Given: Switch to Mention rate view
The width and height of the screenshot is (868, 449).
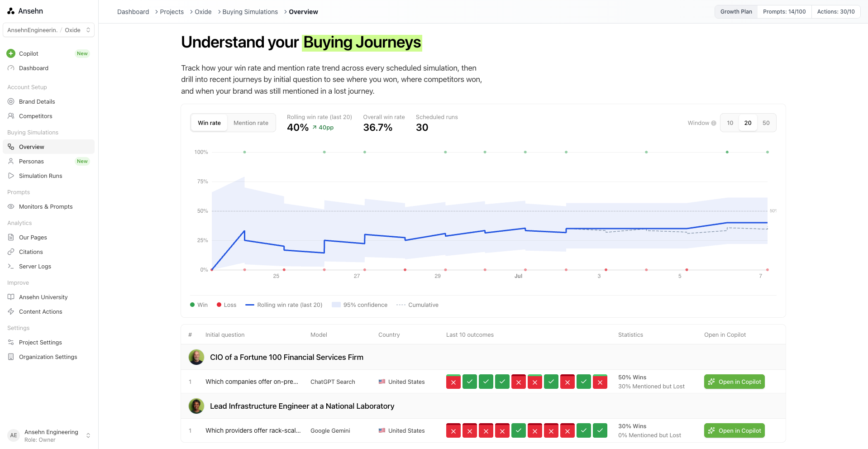Looking at the screenshot, I should (x=251, y=123).
